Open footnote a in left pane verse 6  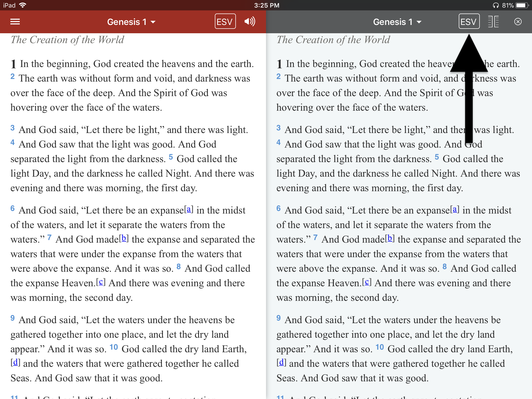(189, 209)
